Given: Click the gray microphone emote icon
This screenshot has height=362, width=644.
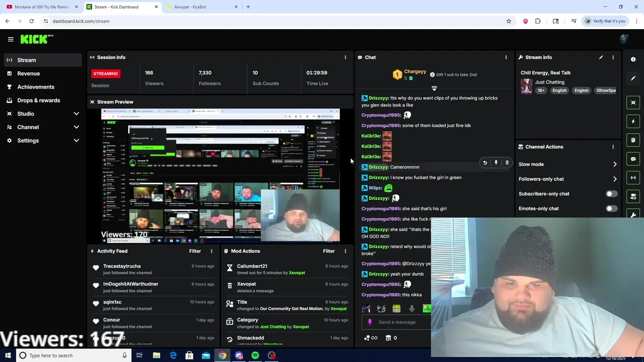Looking at the screenshot, I should click(412, 309).
